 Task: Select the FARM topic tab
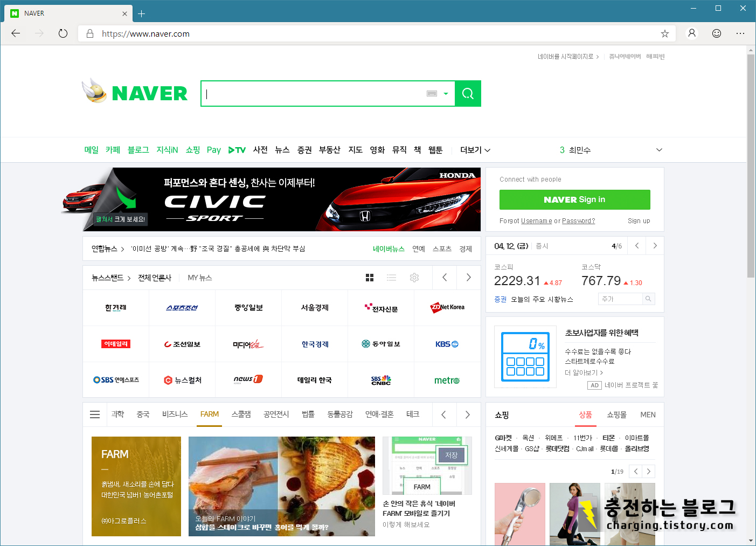pos(210,414)
